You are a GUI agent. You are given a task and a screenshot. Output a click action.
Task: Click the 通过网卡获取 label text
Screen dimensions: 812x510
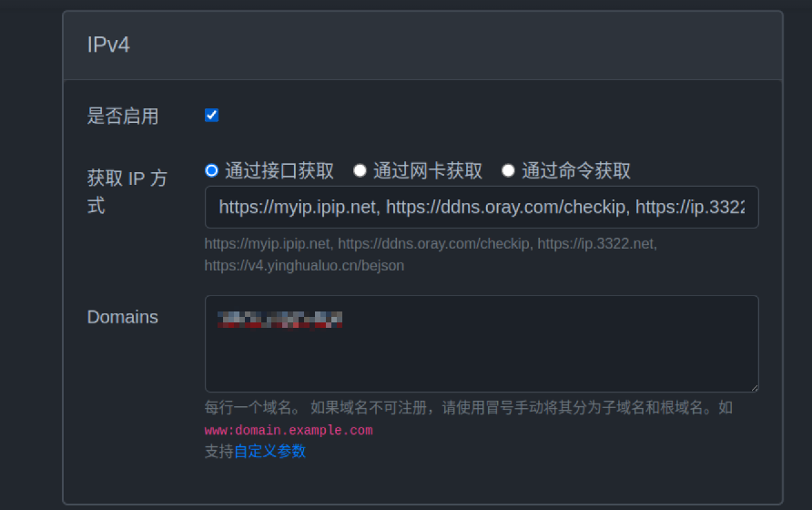coord(428,171)
